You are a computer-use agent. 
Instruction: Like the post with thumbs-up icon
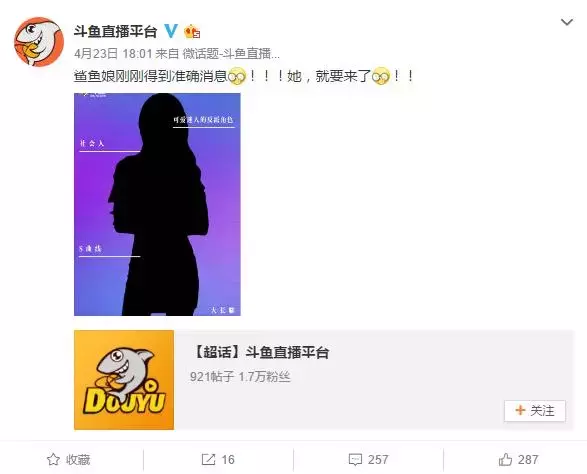tap(505, 459)
